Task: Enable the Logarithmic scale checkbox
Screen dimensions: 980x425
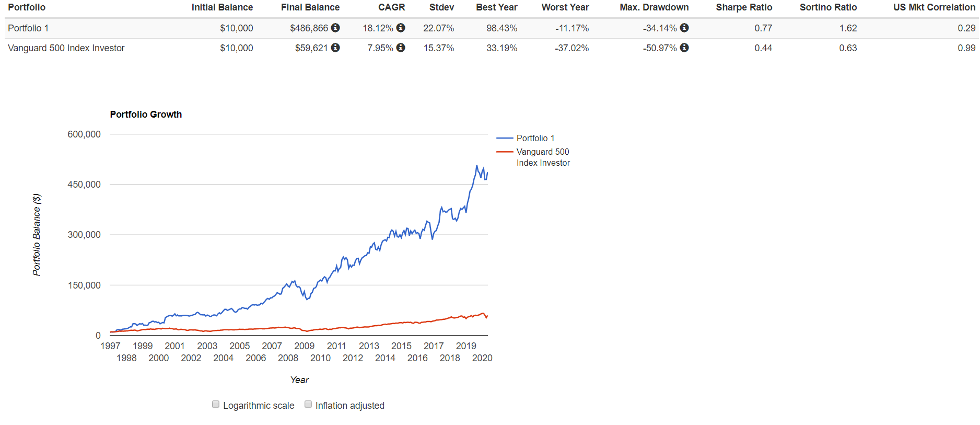Action: click(x=216, y=404)
